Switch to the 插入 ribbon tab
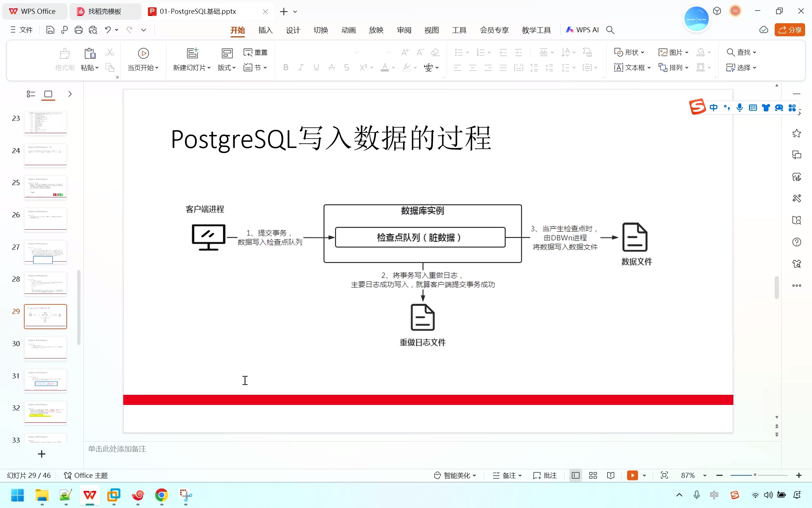This screenshot has height=508, width=812. pos(265,30)
